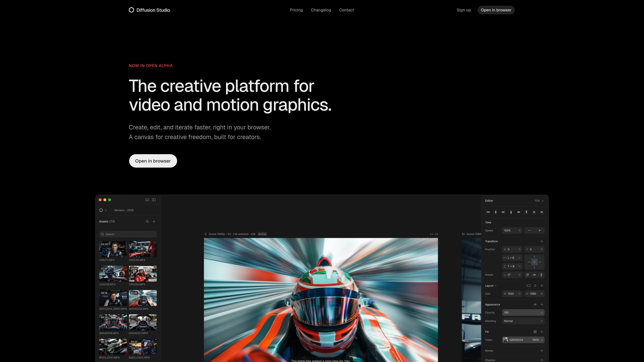Add a Layout property with plus

coord(542,286)
